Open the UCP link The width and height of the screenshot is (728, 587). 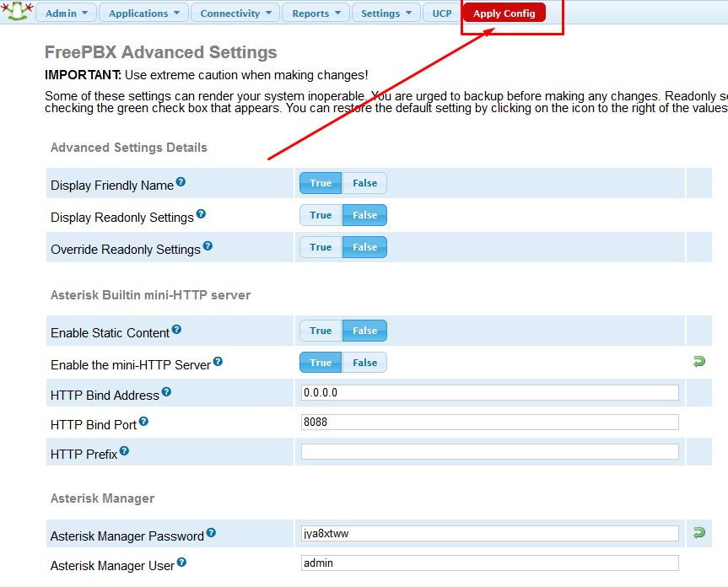(442, 13)
